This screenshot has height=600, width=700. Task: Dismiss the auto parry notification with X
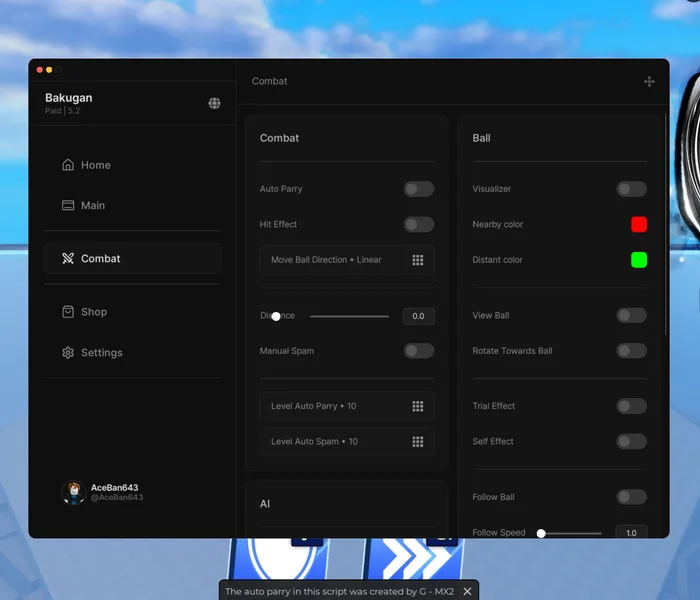tap(467, 591)
